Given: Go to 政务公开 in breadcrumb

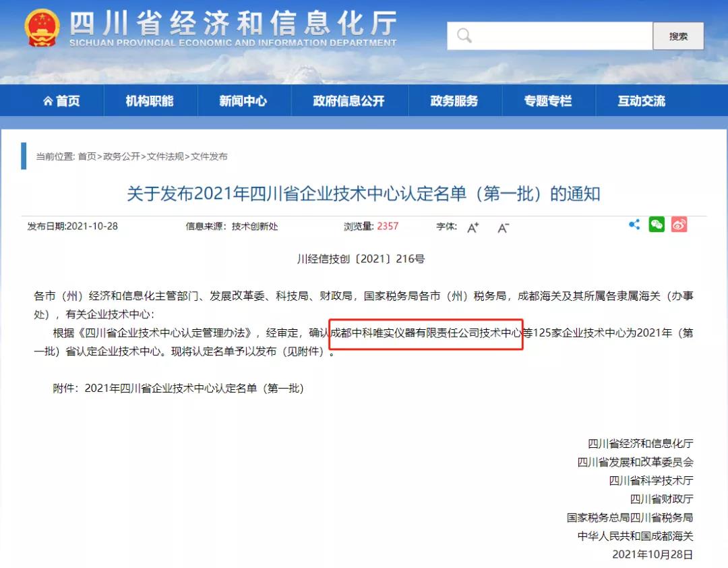Looking at the screenshot, I should 121,157.
